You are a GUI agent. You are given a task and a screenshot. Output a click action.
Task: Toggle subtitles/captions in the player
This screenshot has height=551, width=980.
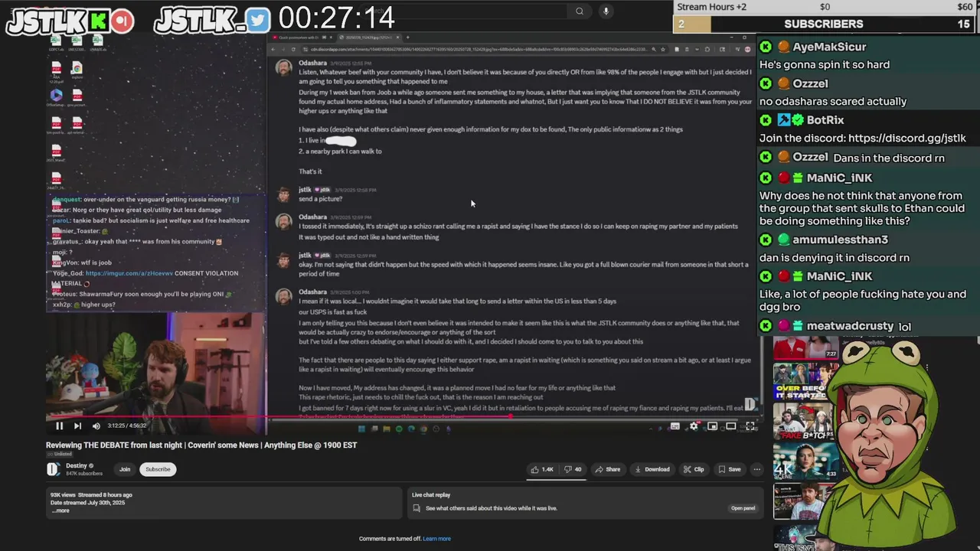675,426
